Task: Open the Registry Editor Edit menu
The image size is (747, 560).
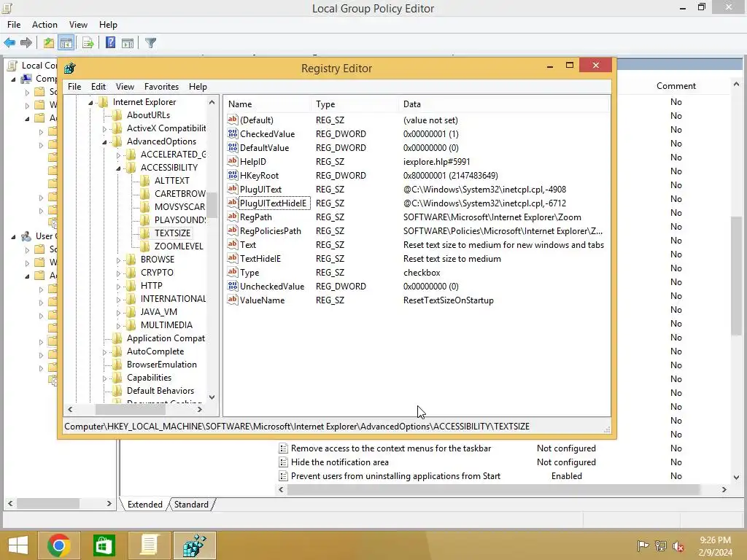Action: click(x=98, y=87)
